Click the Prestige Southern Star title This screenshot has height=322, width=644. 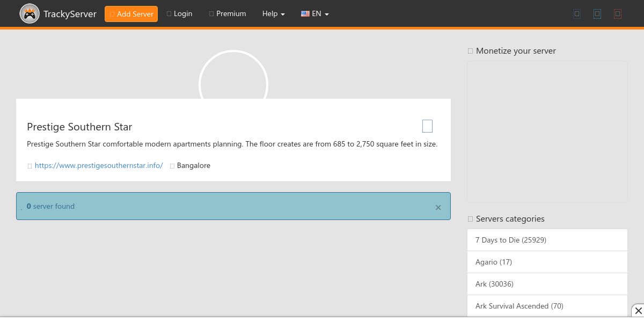(79, 127)
